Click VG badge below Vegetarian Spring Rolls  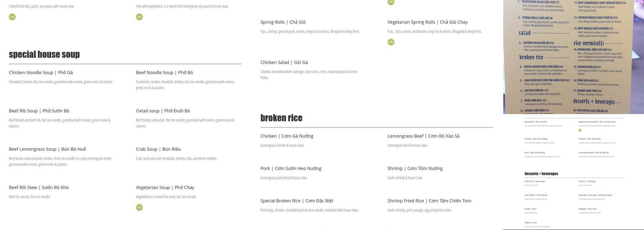(391, 42)
